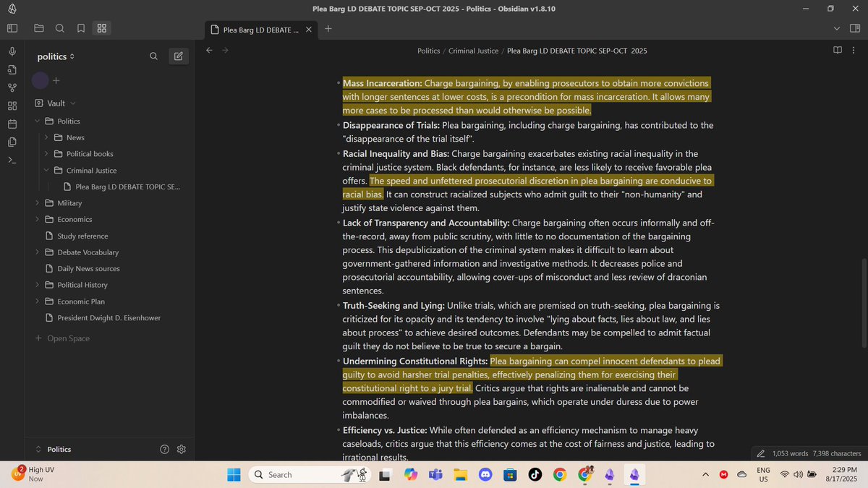The height and width of the screenshot is (488, 868).
Task: Open the Study reference note
Action: (82, 236)
